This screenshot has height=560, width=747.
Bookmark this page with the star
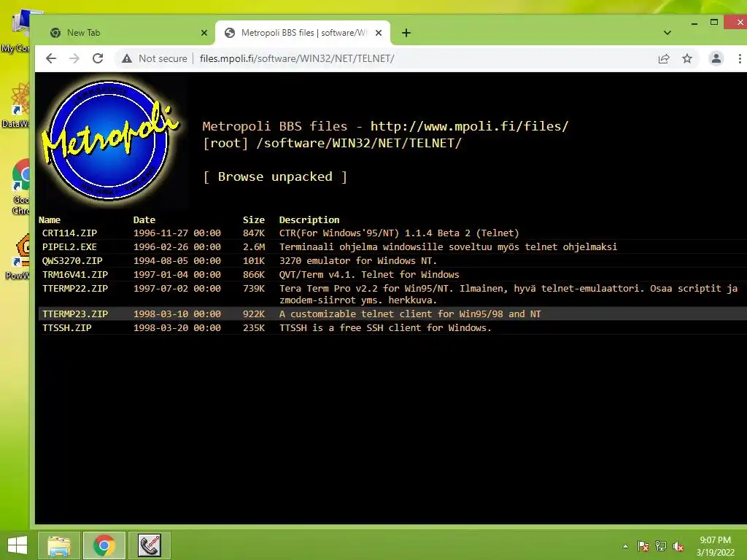coord(687,58)
